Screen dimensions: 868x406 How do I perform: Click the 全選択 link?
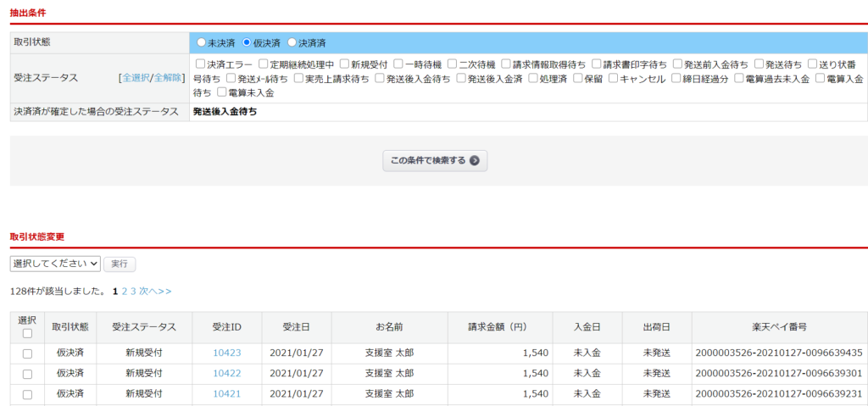(x=136, y=78)
